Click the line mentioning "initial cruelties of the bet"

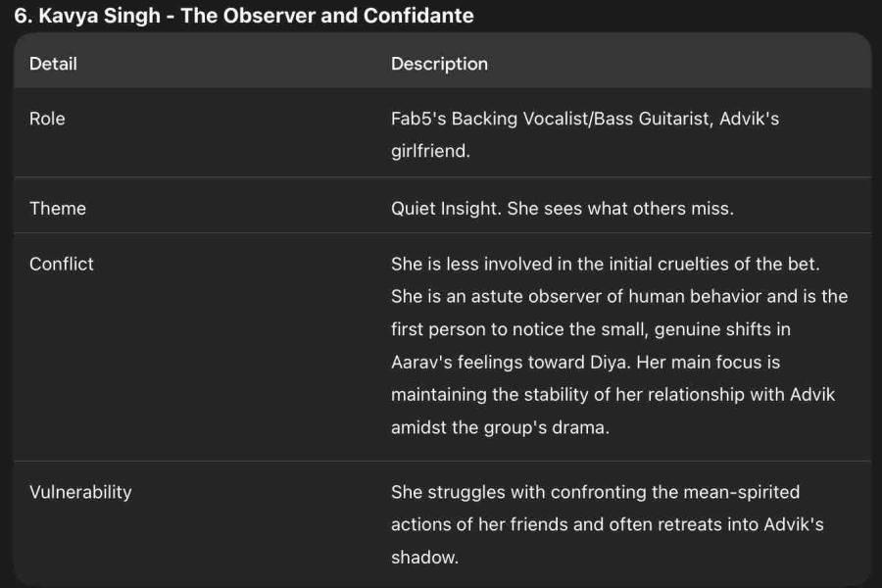tap(605, 264)
